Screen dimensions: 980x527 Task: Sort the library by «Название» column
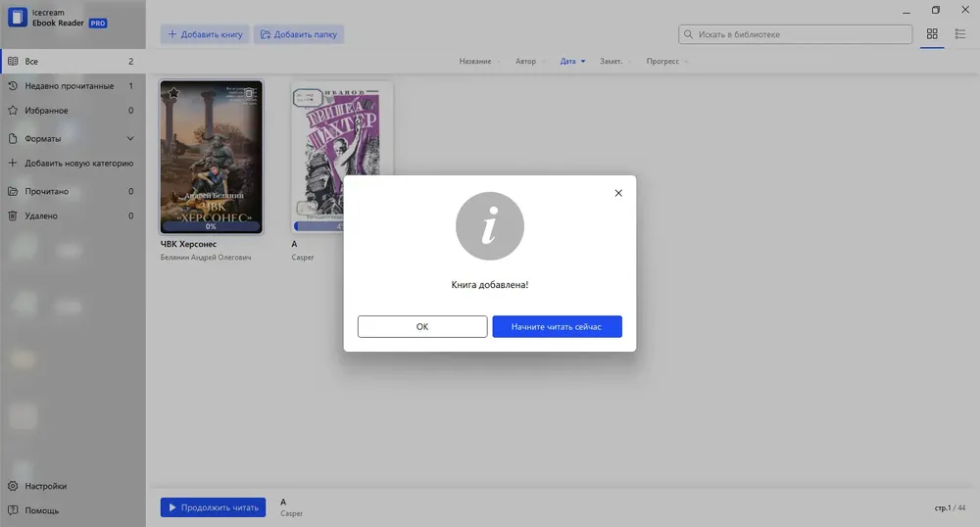tap(475, 62)
